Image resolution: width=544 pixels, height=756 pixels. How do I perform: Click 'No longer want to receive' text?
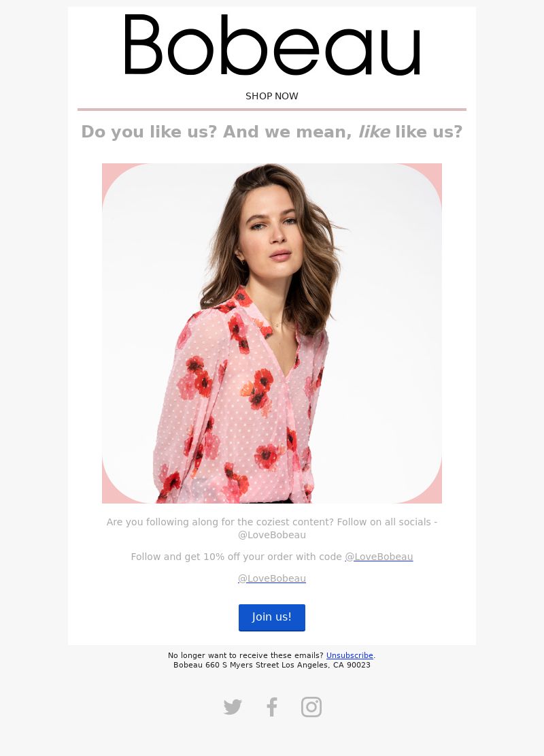(x=245, y=655)
